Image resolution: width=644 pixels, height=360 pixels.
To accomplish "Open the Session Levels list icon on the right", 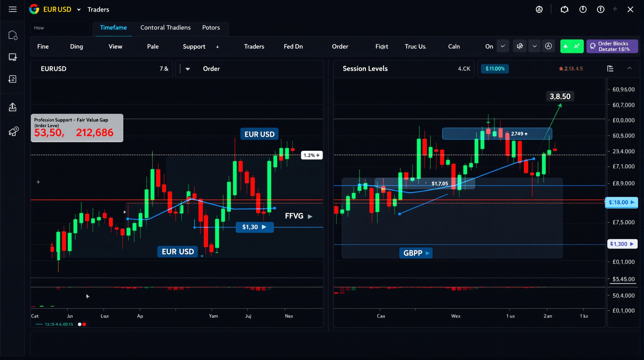I will [x=610, y=68].
